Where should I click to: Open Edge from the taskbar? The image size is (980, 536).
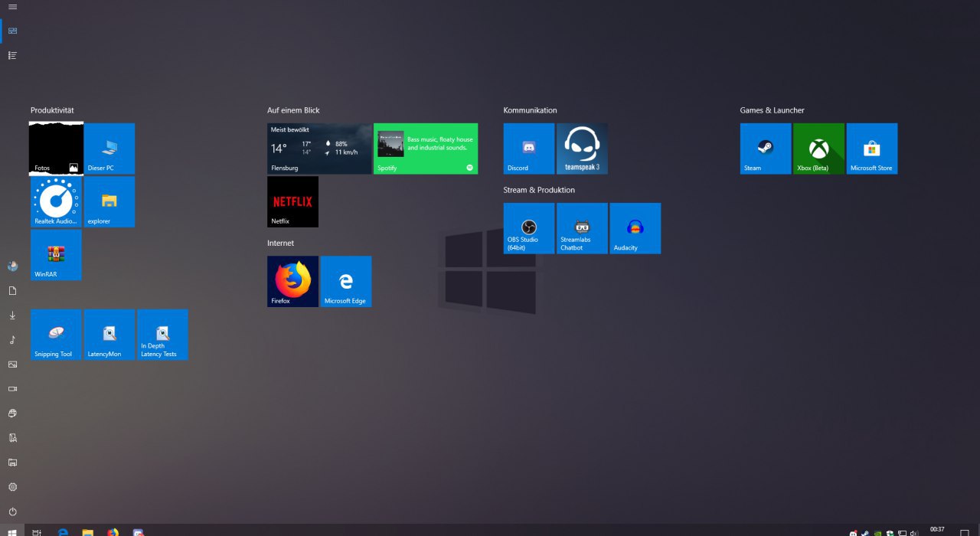click(63, 532)
